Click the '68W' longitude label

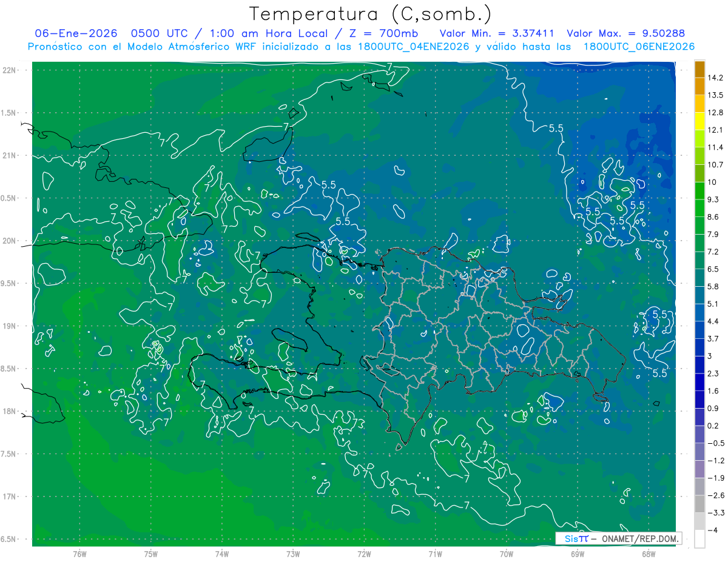click(x=649, y=554)
